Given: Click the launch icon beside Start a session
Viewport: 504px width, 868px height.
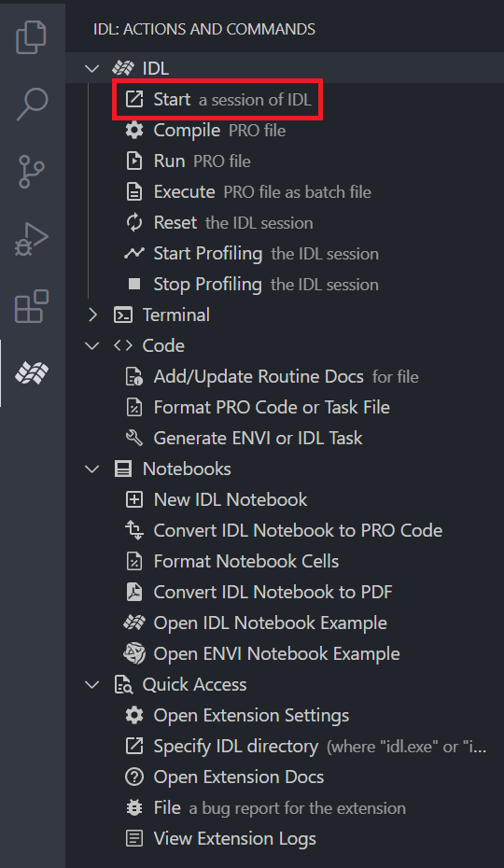Looking at the screenshot, I should [x=134, y=100].
